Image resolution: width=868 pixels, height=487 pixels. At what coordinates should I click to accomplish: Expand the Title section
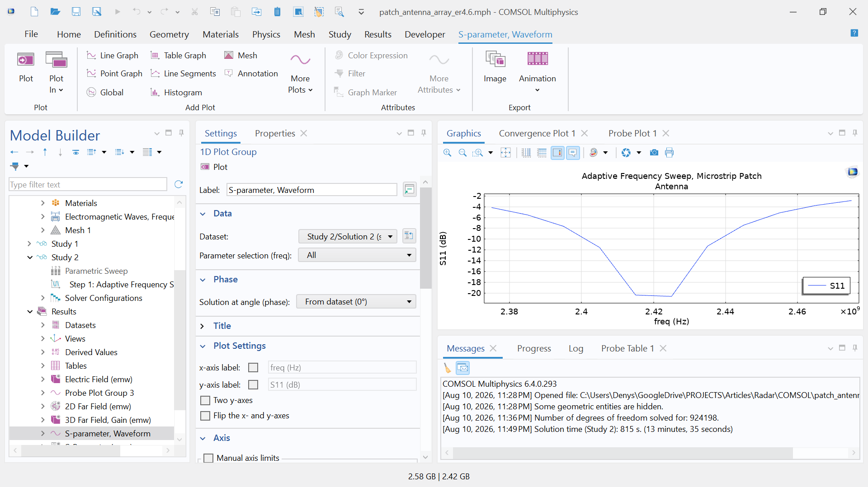[203, 326]
